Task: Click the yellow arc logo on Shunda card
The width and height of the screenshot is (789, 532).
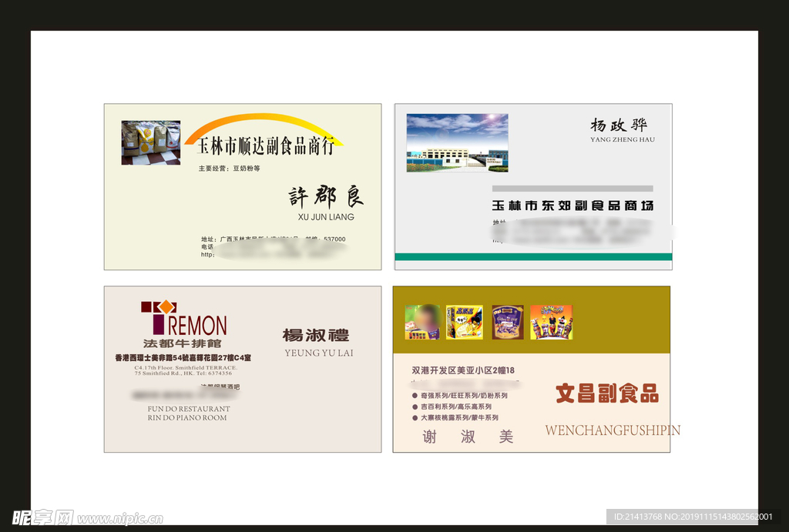Action: [262, 123]
